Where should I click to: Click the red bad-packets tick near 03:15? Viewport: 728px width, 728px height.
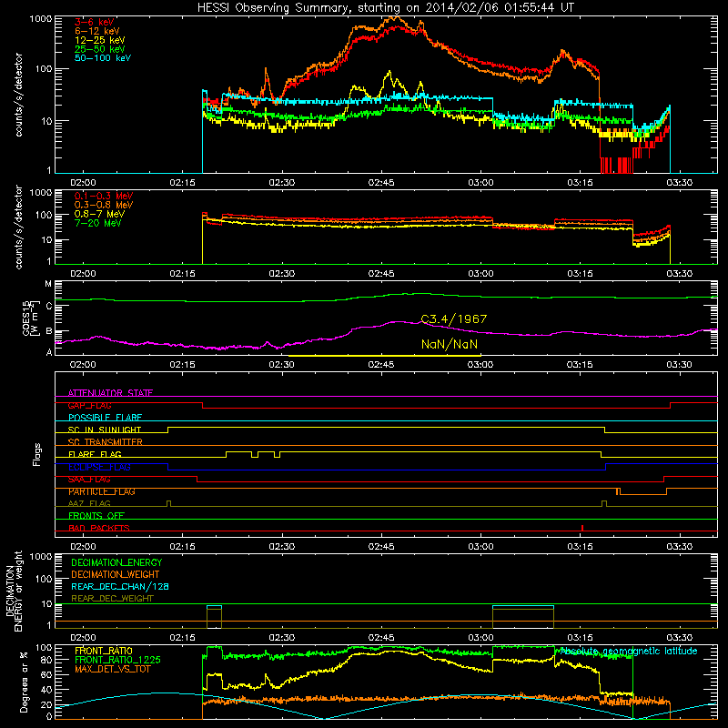(x=582, y=528)
